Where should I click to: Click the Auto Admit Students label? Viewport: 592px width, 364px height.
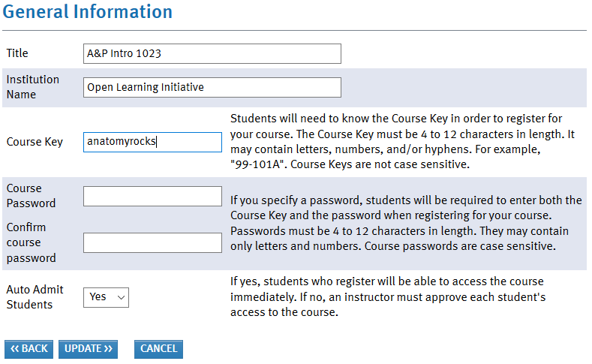[35, 297]
